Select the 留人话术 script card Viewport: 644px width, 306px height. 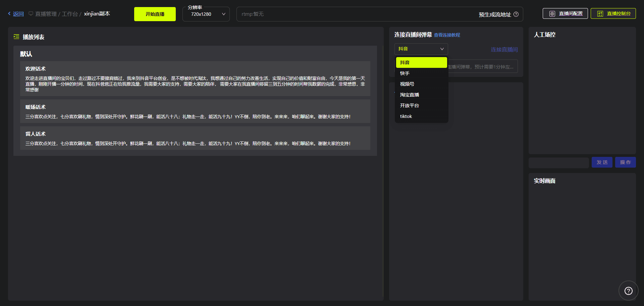pos(195,138)
